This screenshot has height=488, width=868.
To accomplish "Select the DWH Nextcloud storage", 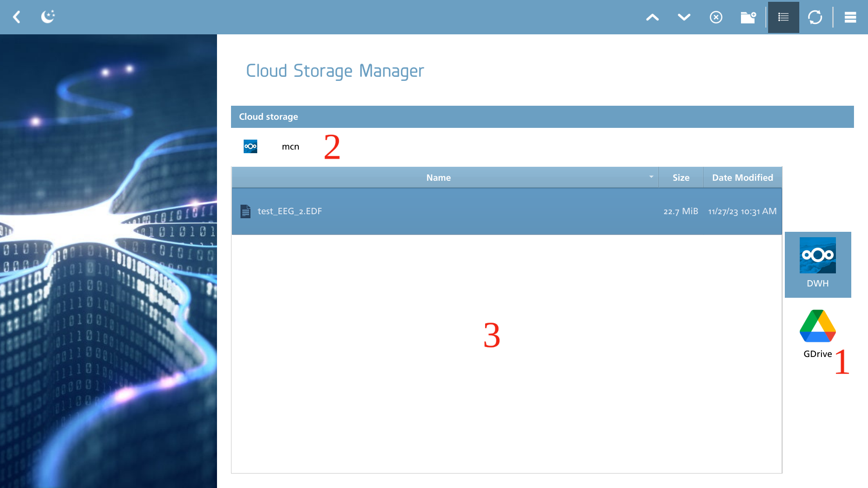I will (818, 264).
